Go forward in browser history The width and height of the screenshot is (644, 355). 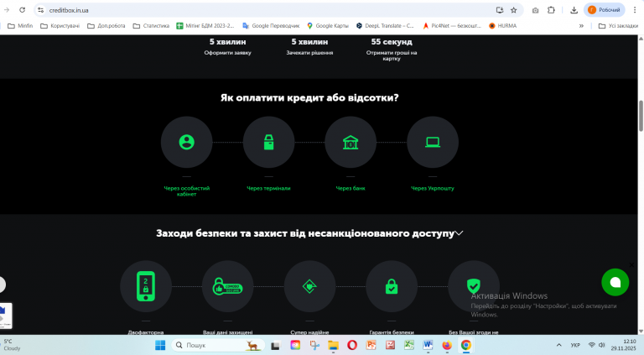point(7,10)
